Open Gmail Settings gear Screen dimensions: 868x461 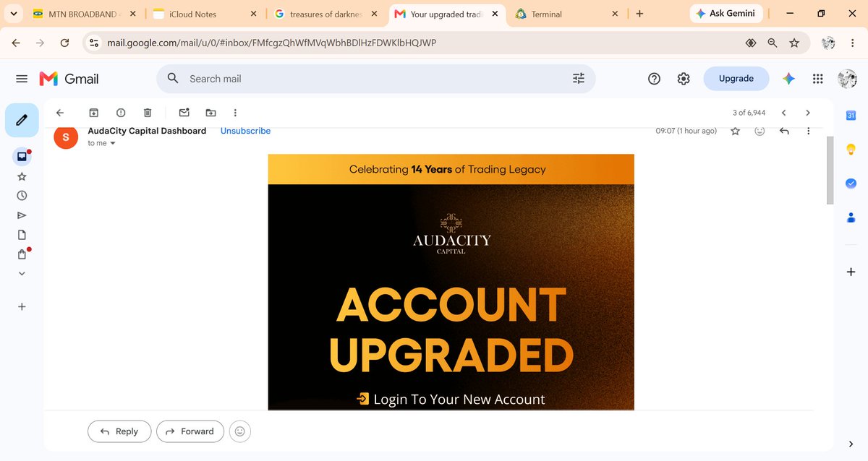[684, 79]
